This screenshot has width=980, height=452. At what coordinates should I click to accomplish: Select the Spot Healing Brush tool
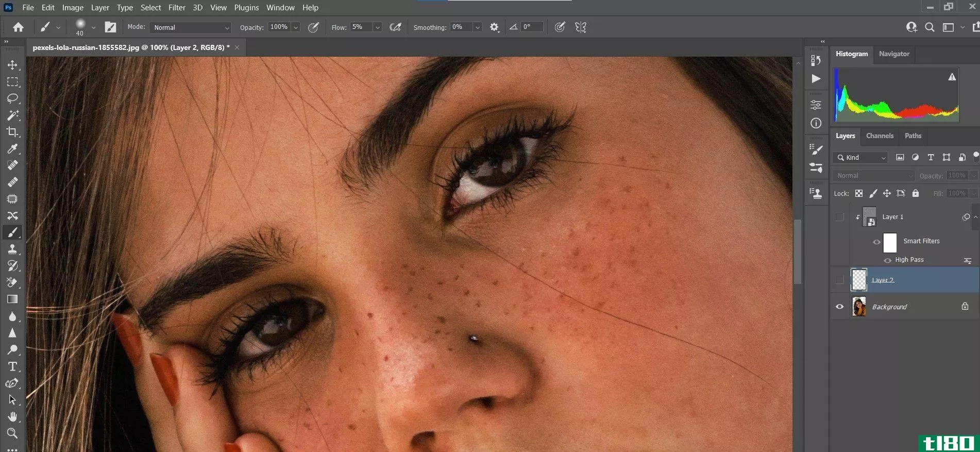12,165
